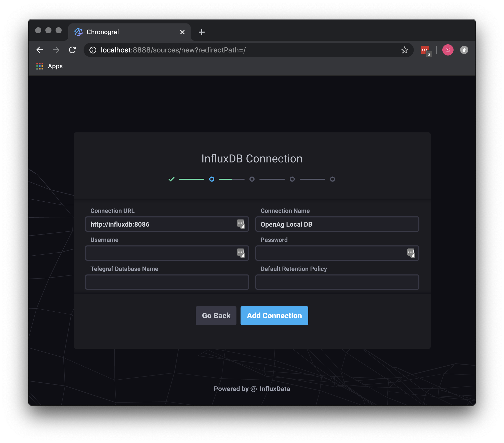Click the InfluxDB Connection heading
Screen dimensions: 504x443
click(252, 159)
